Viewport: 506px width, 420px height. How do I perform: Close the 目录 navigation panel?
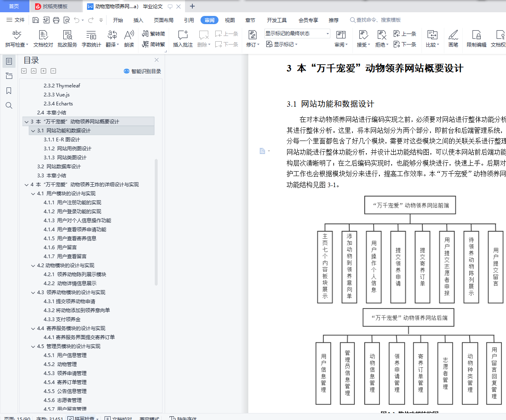tap(156, 60)
